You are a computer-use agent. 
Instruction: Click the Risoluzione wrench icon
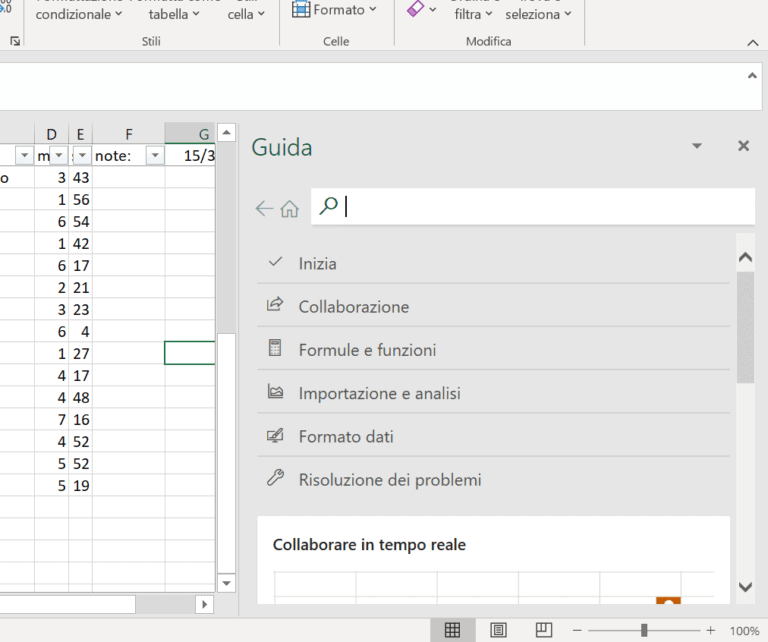tap(275, 477)
